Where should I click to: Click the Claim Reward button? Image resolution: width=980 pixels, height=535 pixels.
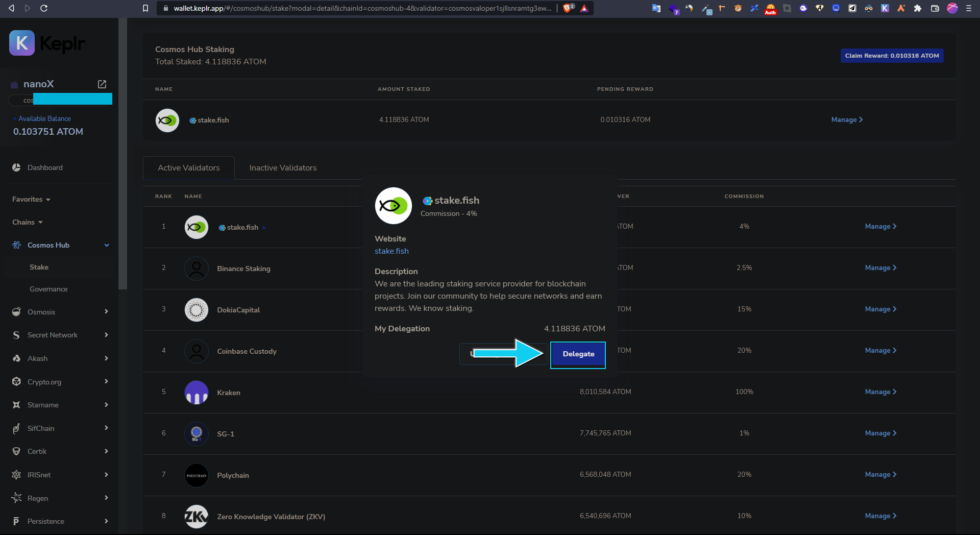(892, 56)
